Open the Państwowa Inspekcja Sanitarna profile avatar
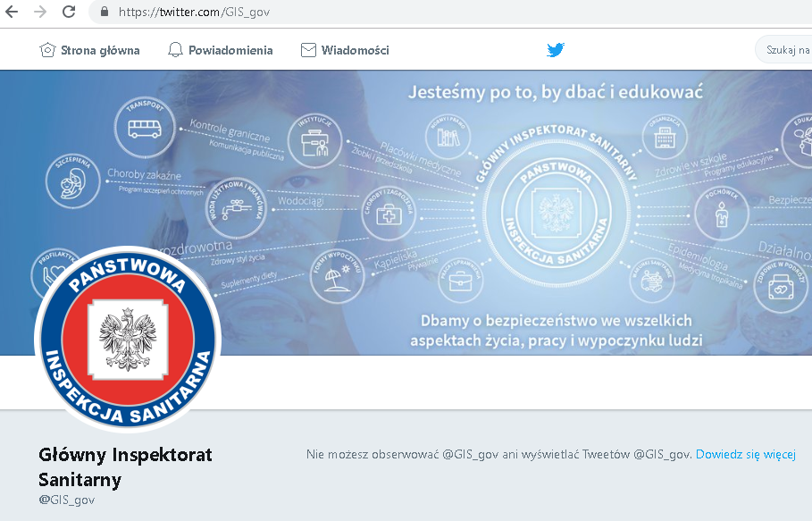812x521 pixels. (x=127, y=339)
